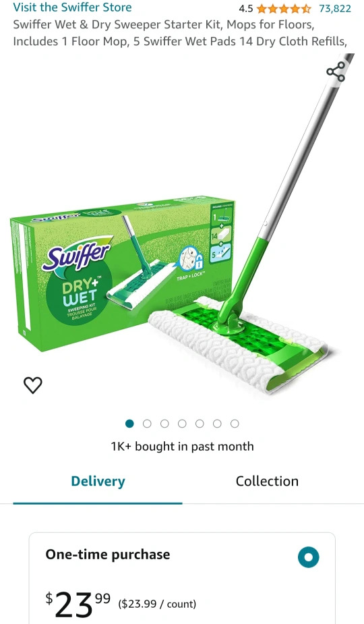Tap the share icon
The width and height of the screenshot is (364, 624).
point(336,72)
